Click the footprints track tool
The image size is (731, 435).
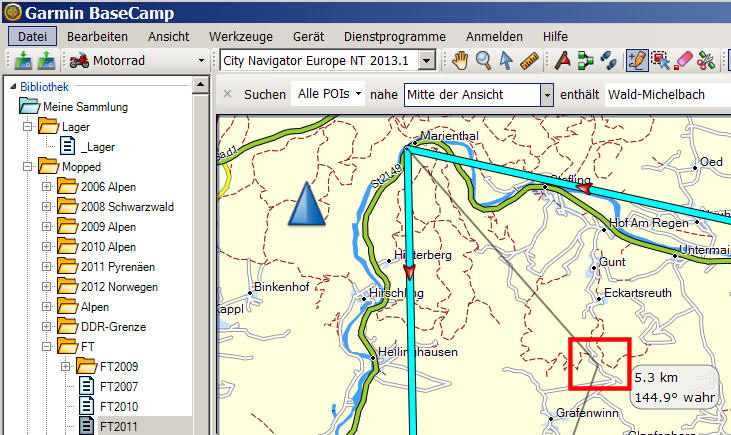(x=609, y=61)
